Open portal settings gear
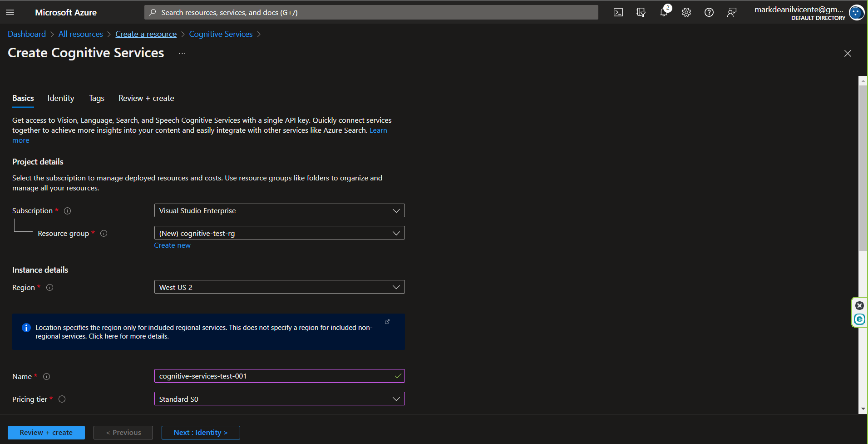Screen dimensions: 868x444 coord(686,12)
